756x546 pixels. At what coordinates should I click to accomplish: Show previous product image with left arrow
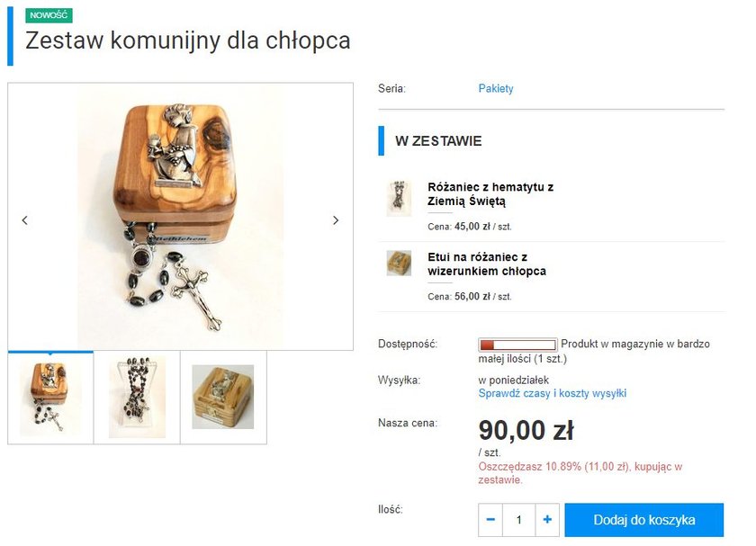pos(25,220)
